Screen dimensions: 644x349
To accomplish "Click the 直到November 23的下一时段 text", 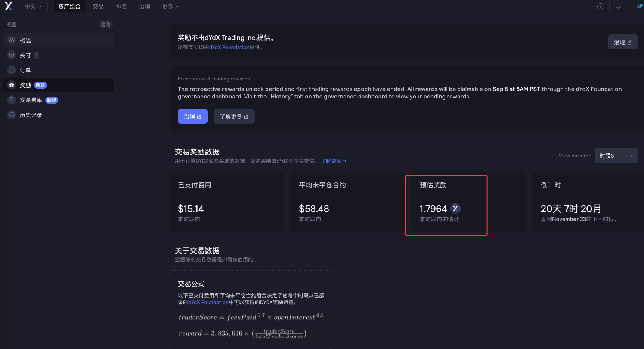I will (579, 219).
